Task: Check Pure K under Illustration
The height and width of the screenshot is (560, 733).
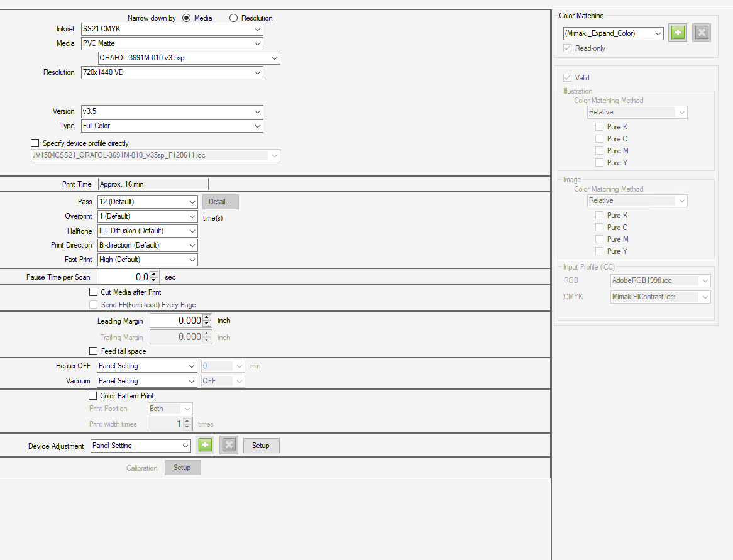Action: pos(599,127)
